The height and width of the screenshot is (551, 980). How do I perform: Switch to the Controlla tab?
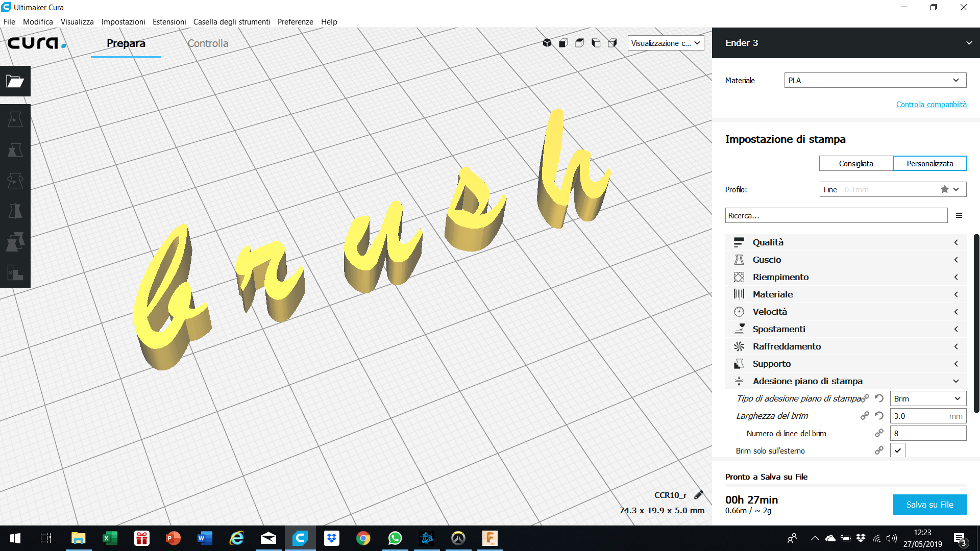click(208, 43)
